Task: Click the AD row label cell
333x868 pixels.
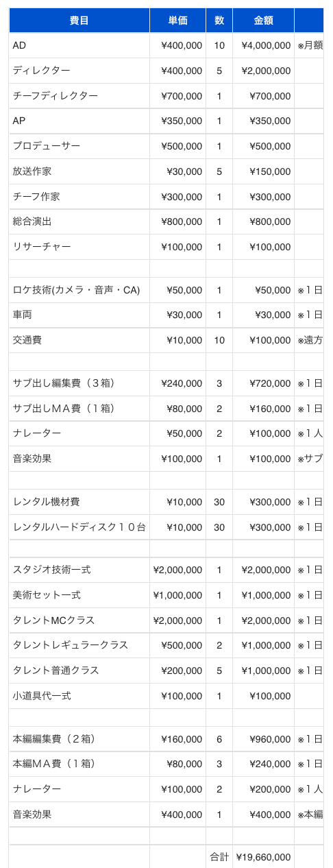Action: (x=79, y=45)
